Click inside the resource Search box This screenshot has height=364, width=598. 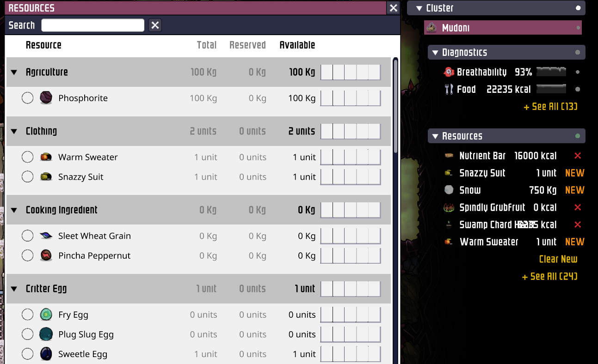point(92,25)
